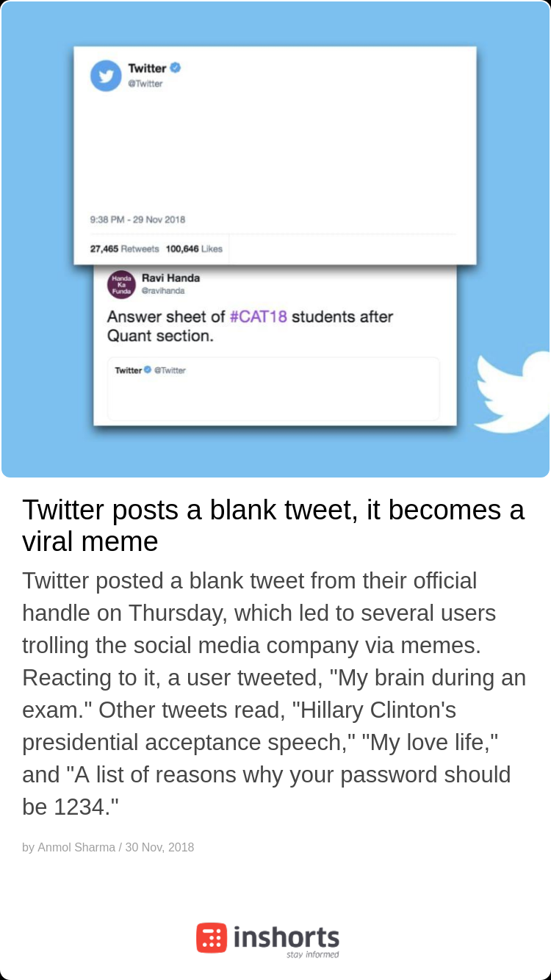This screenshot has height=980, width=551.
Task: View the 27,465 Retweets count
Action: click(124, 249)
